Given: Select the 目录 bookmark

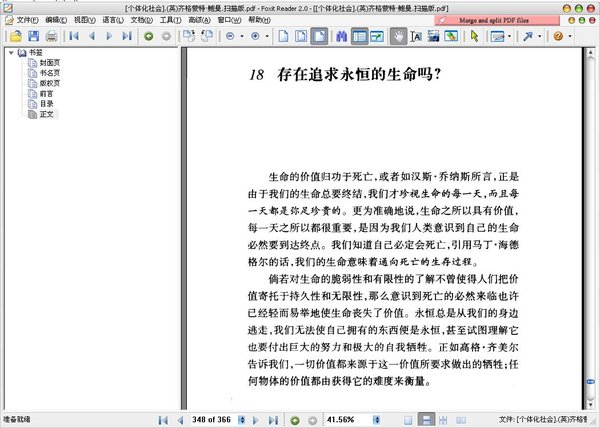Looking at the screenshot, I should 46,104.
